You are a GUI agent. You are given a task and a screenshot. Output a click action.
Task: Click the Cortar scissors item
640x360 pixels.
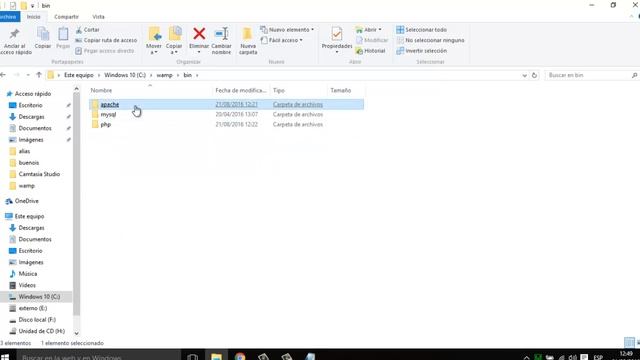pyautogui.click(x=87, y=30)
